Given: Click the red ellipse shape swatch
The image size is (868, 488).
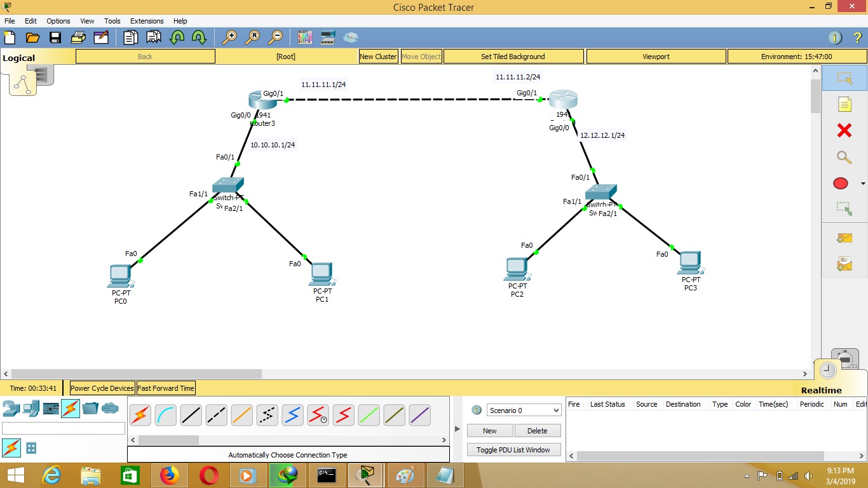Looking at the screenshot, I should [840, 183].
